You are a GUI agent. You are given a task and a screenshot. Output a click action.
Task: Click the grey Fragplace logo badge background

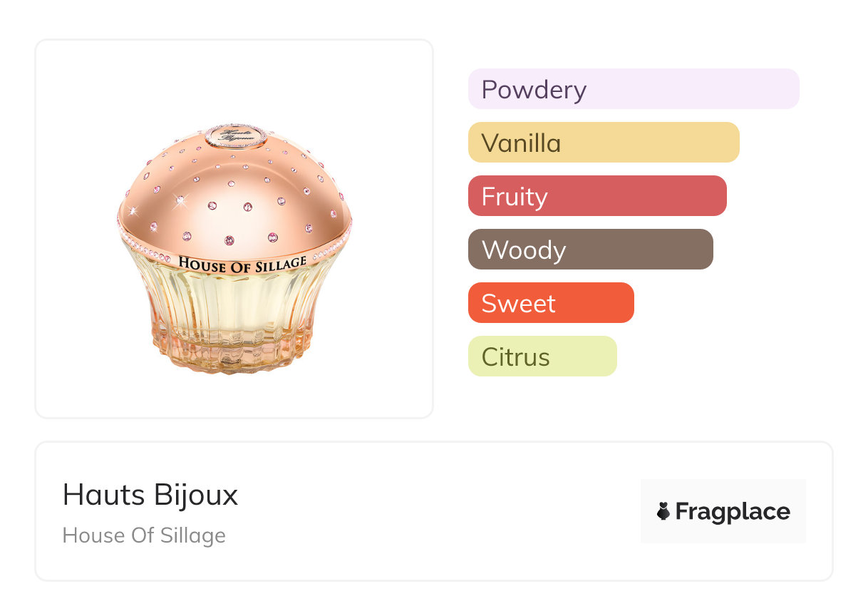point(723,491)
